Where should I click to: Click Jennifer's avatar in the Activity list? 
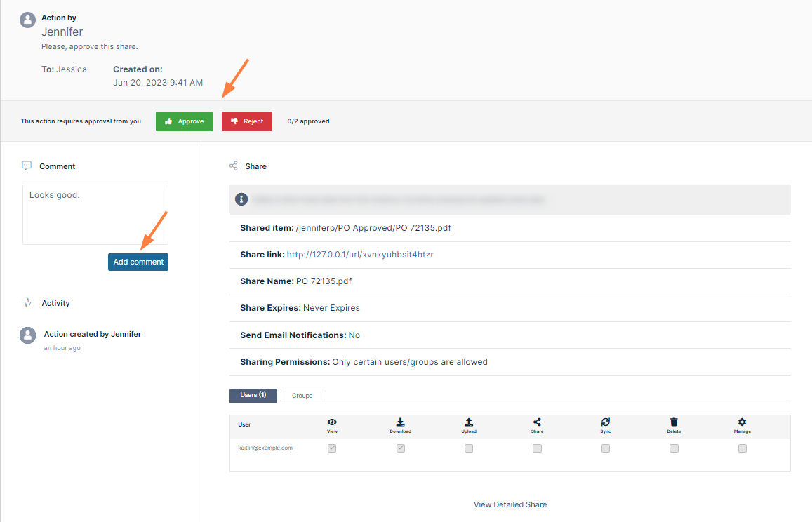pos(27,335)
